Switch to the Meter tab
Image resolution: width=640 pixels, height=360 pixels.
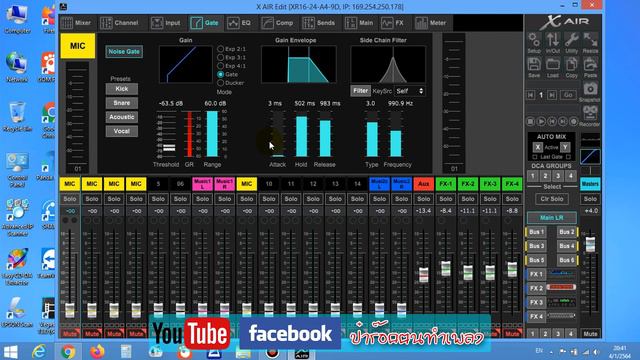pos(431,23)
